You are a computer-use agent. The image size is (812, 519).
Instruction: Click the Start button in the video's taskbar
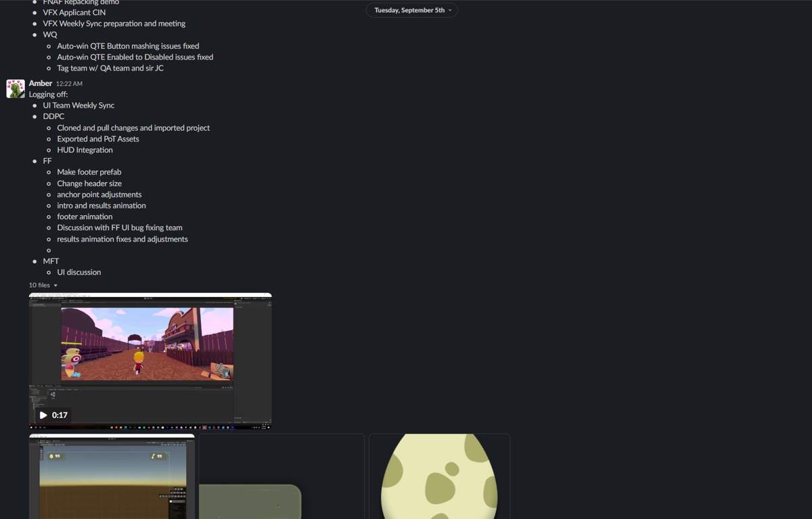pos(31,427)
